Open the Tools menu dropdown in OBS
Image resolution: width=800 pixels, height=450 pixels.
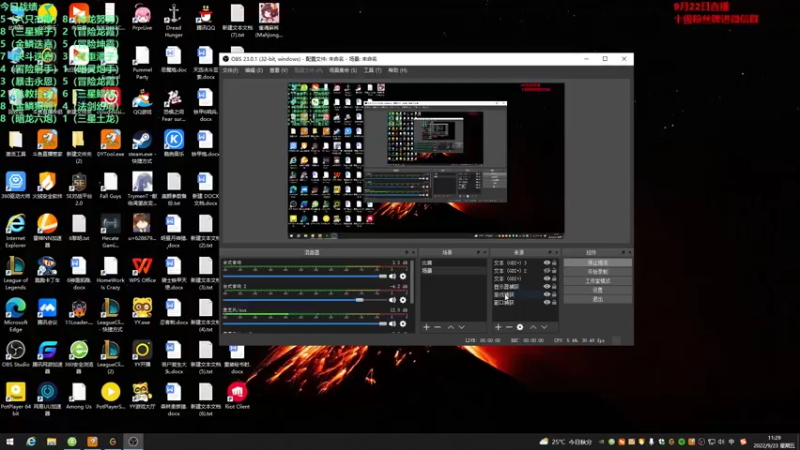pyautogui.click(x=372, y=70)
